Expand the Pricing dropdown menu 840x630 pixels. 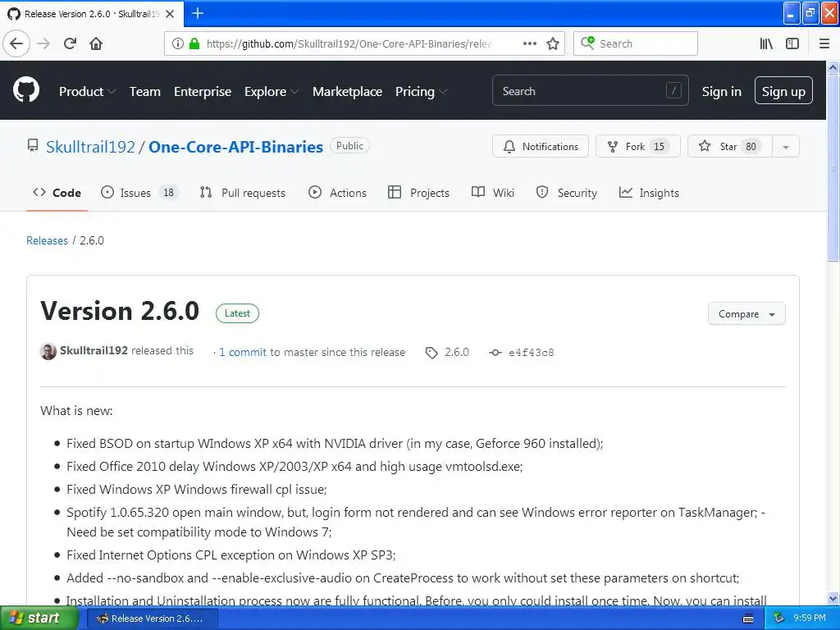click(x=421, y=92)
